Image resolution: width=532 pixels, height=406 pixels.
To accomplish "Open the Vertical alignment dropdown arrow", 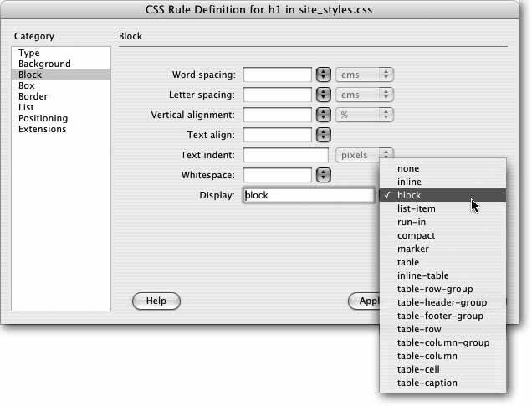I will click(x=324, y=115).
